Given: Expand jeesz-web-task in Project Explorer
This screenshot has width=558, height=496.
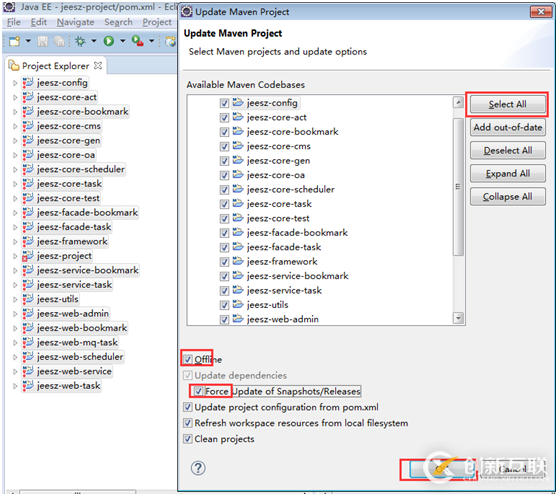Looking at the screenshot, I should (x=15, y=386).
